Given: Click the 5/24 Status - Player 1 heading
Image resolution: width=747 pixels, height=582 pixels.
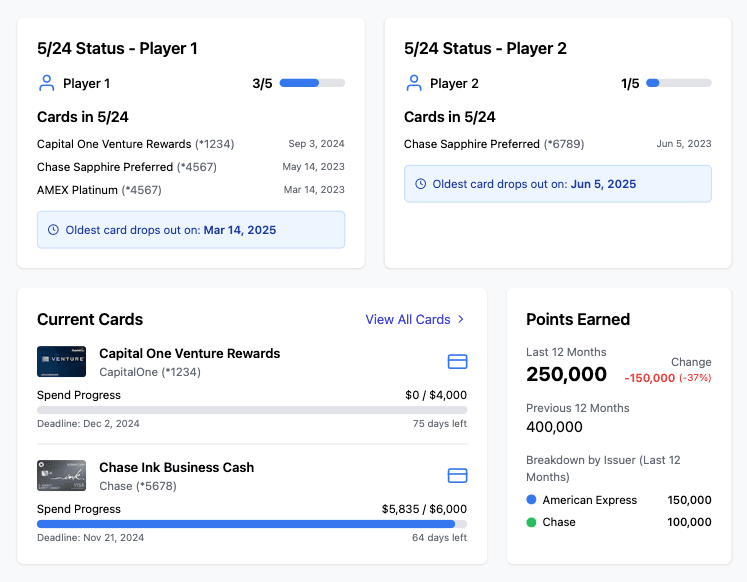Looking at the screenshot, I should click(x=117, y=48).
